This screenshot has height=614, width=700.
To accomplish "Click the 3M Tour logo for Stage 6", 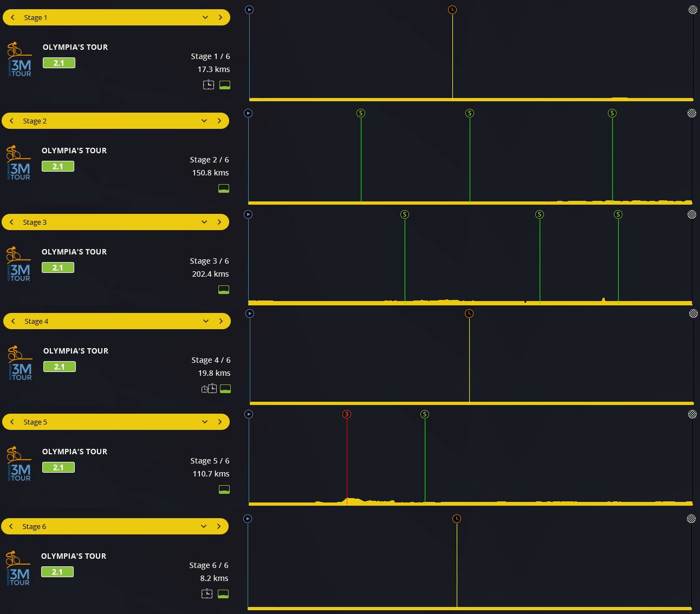I will coord(18,569).
